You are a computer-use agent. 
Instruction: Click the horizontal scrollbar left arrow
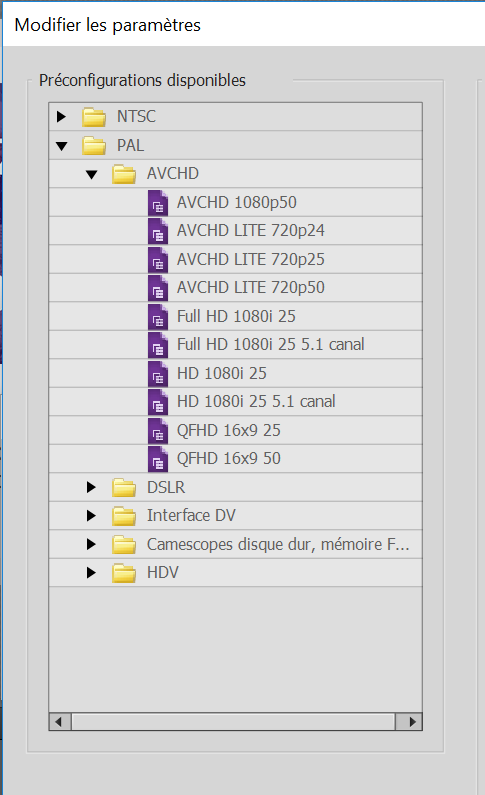pyautogui.click(x=60, y=721)
